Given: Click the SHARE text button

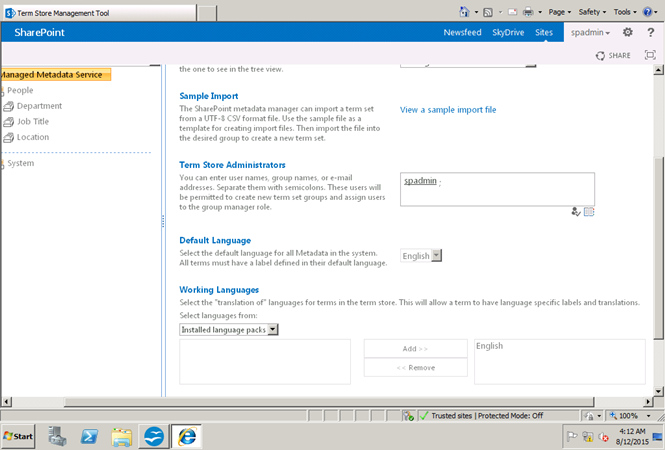Looking at the screenshot, I should (619, 56).
